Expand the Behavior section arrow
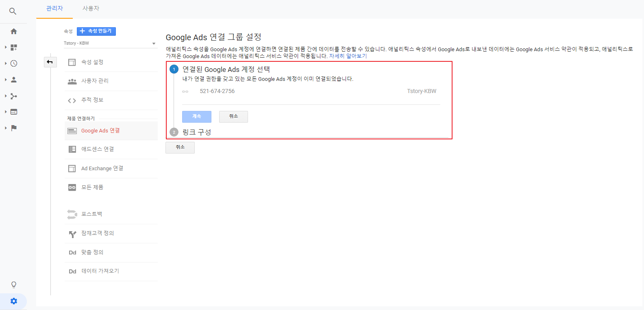Viewport: 644px width, 310px height. click(x=6, y=112)
